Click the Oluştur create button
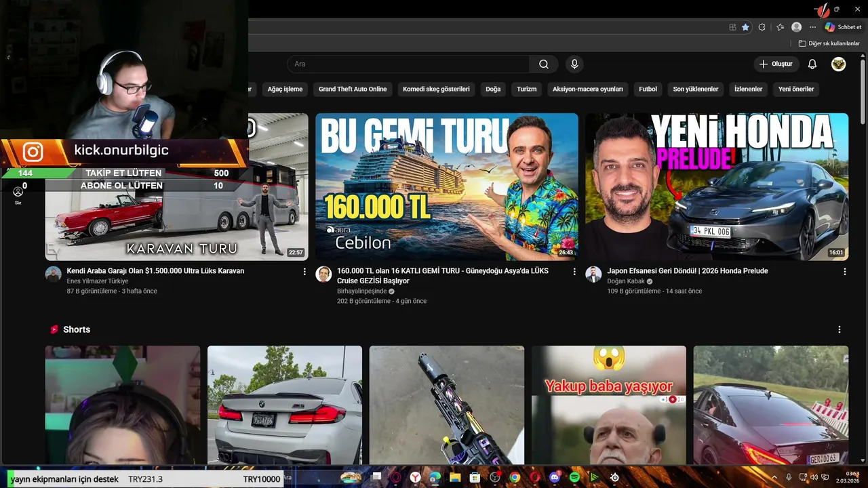868x488 pixels. 776,64
